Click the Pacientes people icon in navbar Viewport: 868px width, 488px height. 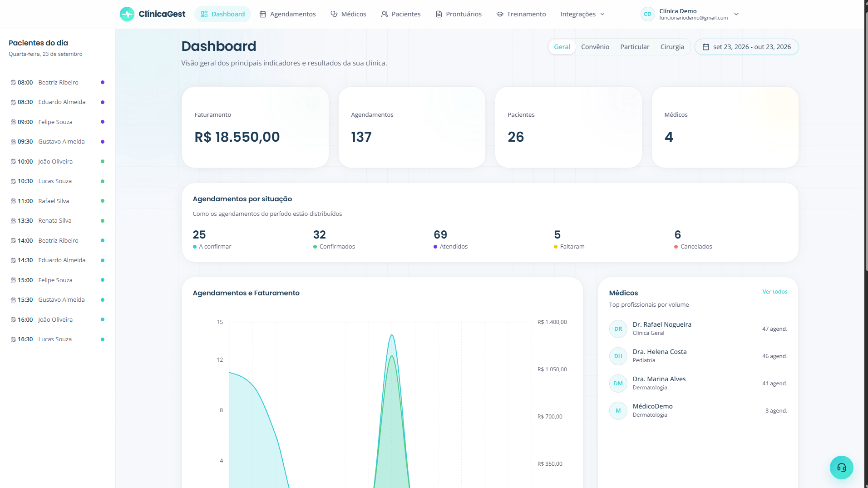pyautogui.click(x=385, y=14)
